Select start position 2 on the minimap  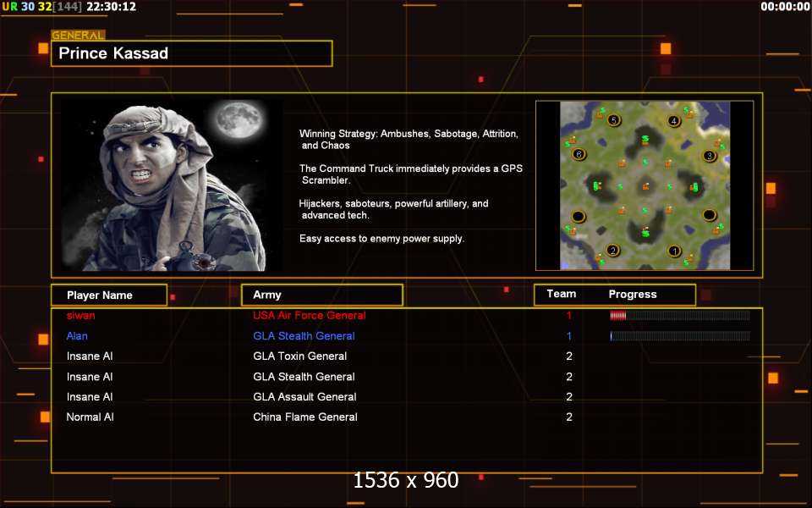point(612,251)
